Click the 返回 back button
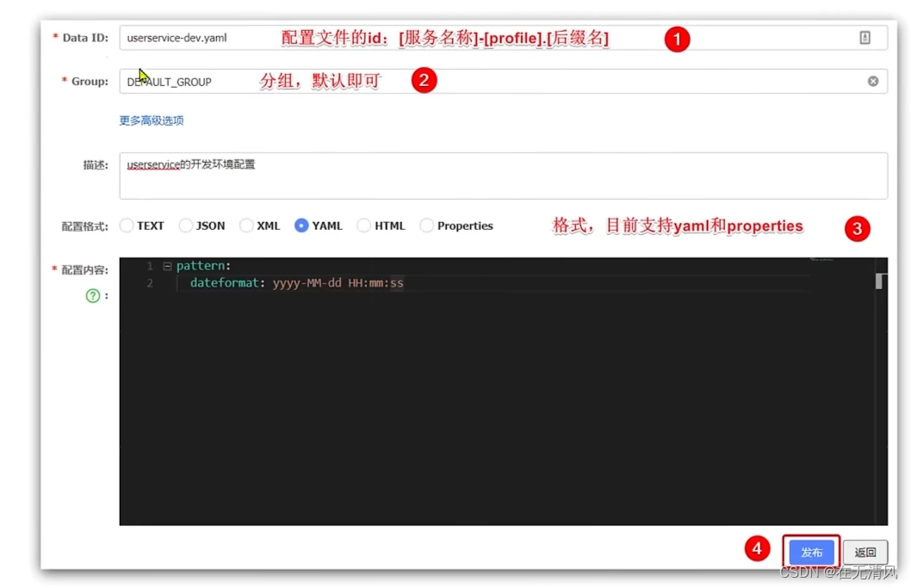 point(865,552)
